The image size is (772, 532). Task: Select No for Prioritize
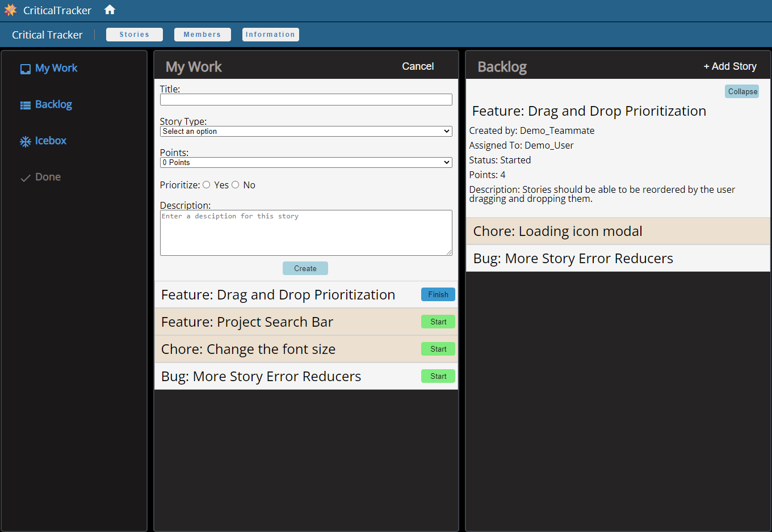(x=235, y=184)
